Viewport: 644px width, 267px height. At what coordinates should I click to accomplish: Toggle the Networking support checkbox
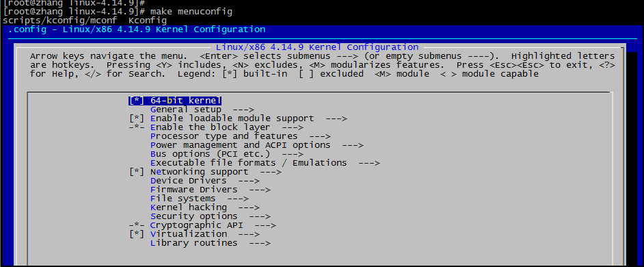point(136,172)
